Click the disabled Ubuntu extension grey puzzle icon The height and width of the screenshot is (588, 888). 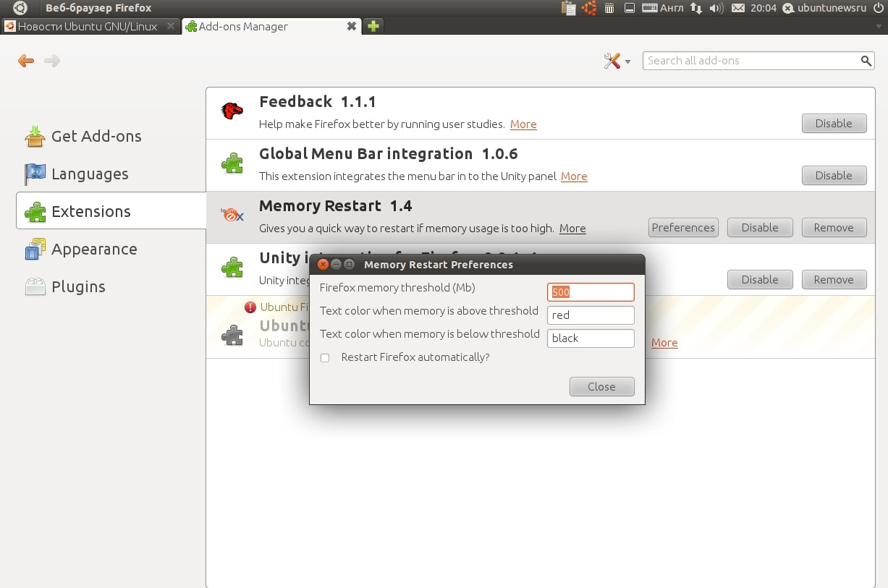coord(232,334)
